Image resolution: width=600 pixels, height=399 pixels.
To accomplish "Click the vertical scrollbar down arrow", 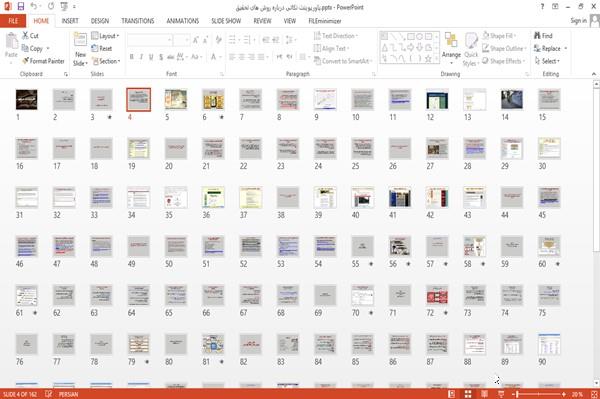I will tap(596, 383).
